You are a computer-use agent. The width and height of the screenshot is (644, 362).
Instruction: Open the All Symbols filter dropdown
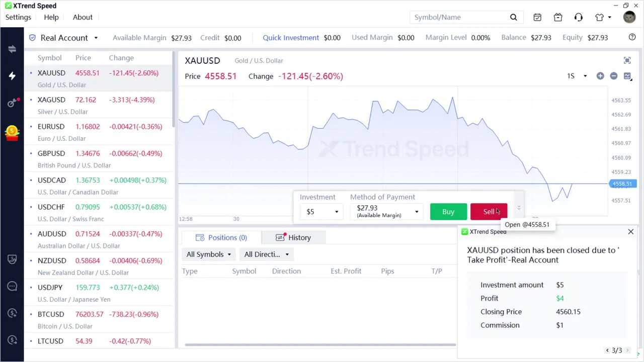pyautogui.click(x=209, y=254)
